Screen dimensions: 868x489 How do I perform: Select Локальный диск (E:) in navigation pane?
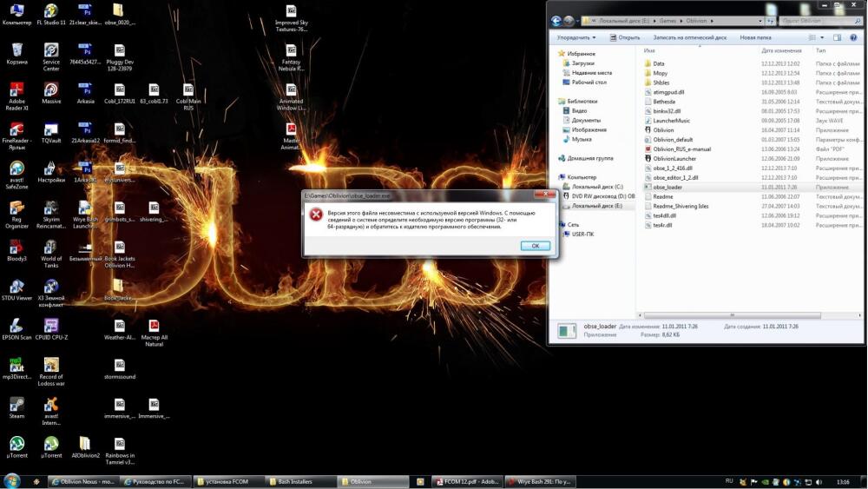tap(597, 206)
